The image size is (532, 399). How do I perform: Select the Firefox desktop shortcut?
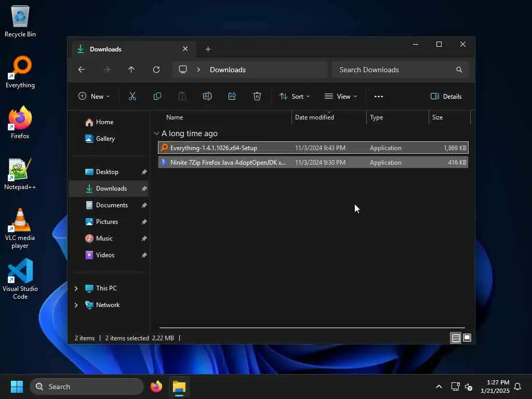click(x=20, y=123)
